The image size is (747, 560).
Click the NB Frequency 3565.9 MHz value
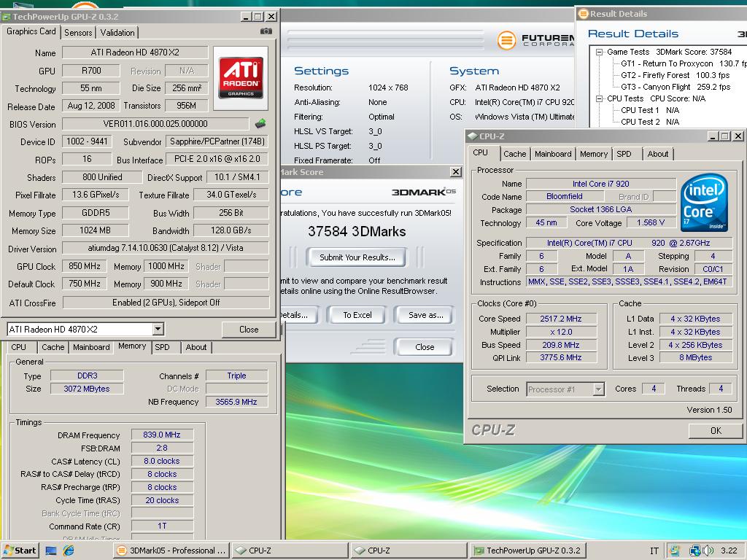click(236, 402)
